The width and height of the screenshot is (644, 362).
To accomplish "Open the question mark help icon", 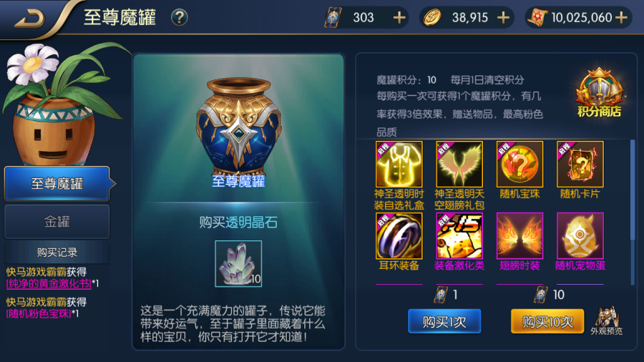I will pyautogui.click(x=179, y=18).
